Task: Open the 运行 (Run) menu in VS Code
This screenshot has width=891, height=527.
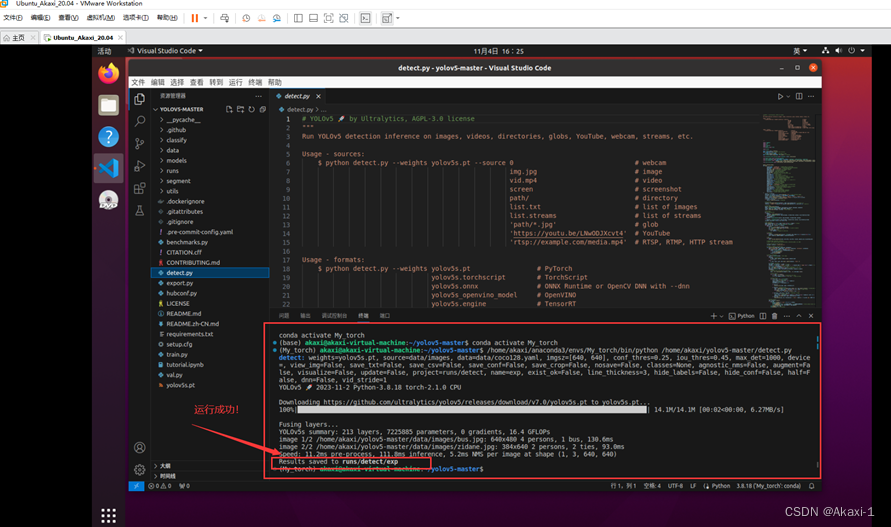Action: [235, 82]
